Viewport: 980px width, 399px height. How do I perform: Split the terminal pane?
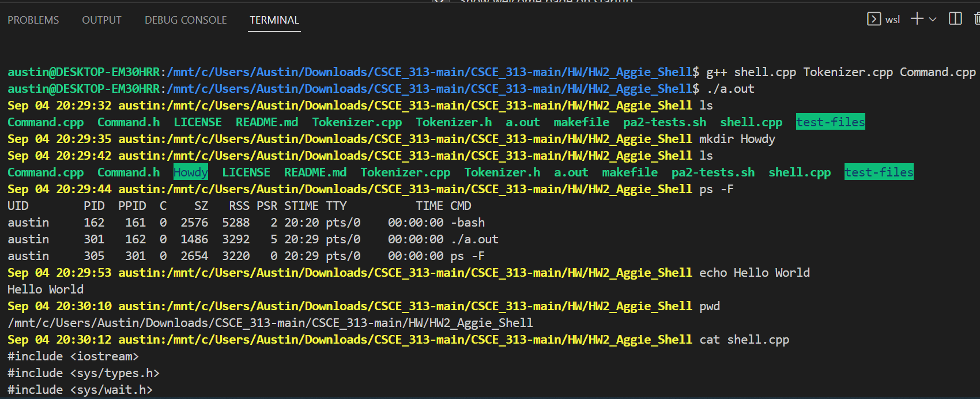955,19
